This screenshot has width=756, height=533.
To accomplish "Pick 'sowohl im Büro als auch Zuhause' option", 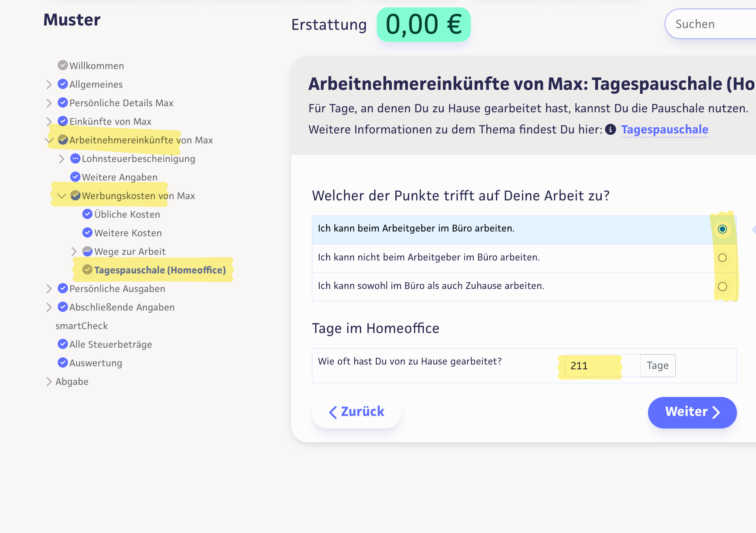I will [722, 286].
